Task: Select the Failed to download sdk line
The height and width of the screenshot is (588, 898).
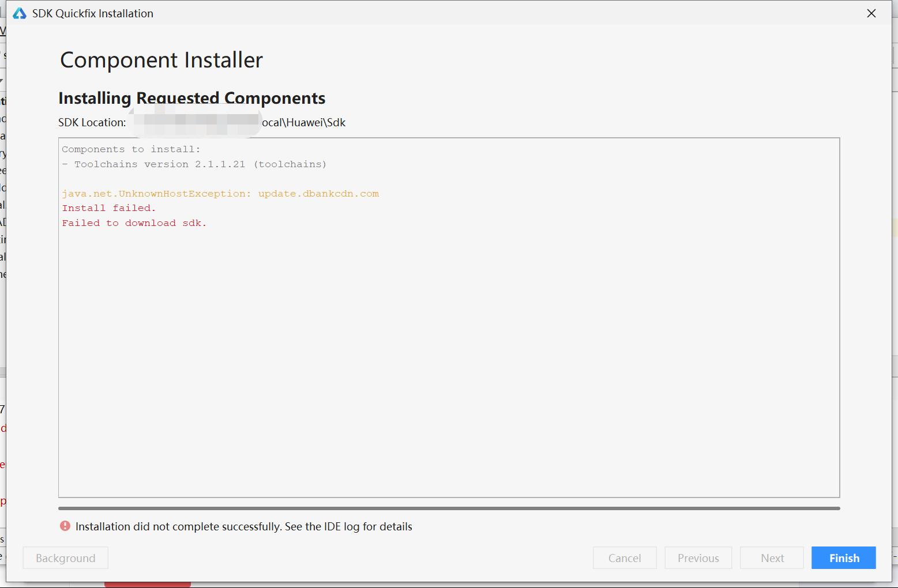Action: coord(134,223)
